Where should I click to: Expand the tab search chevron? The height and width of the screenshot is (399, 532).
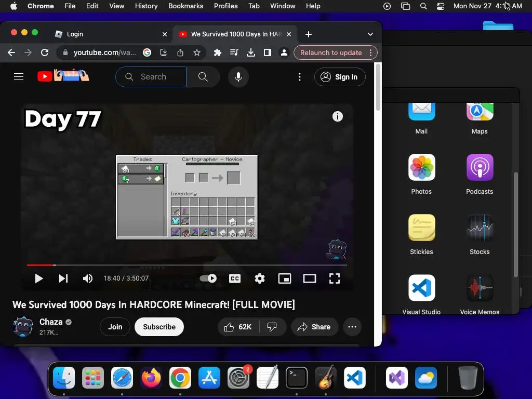click(x=370, y=34)
